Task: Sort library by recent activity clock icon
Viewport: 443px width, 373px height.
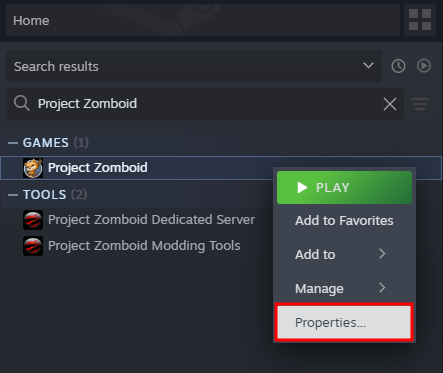Action: point(398,66)
